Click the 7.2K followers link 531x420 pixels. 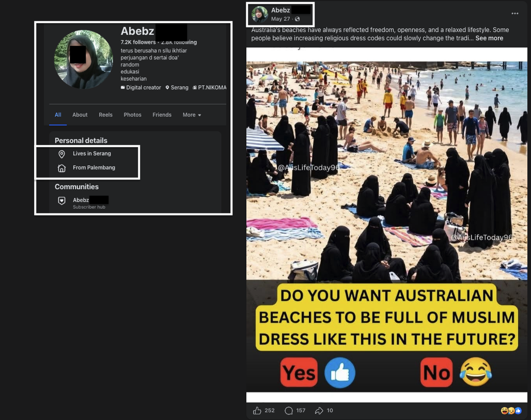tap(138, 42)
